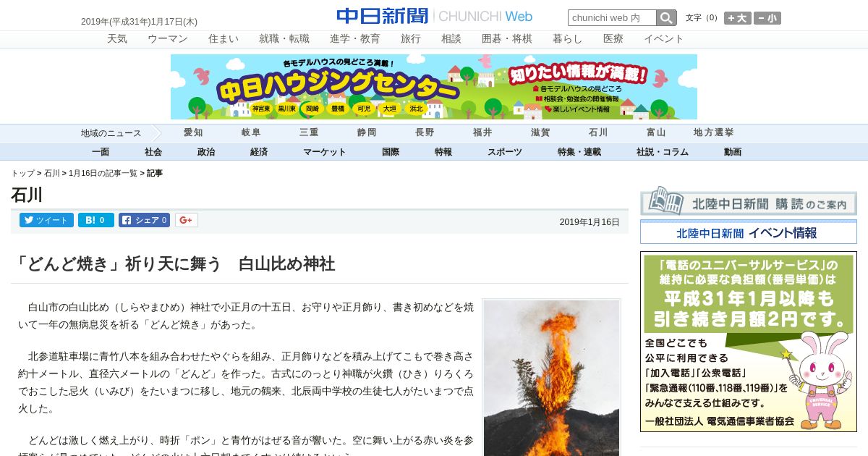
Task: Click the 地域のニュース label
Action: click(x=111, y=133)
